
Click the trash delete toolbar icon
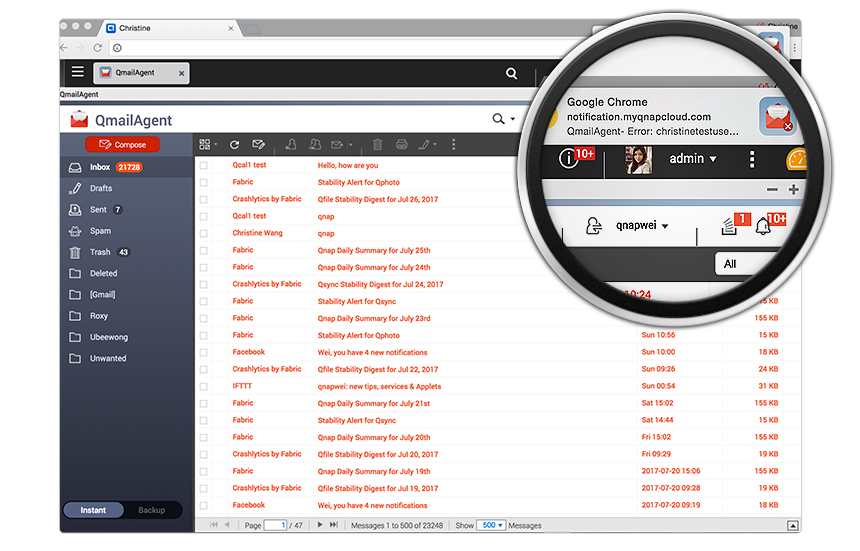[377, 144]
